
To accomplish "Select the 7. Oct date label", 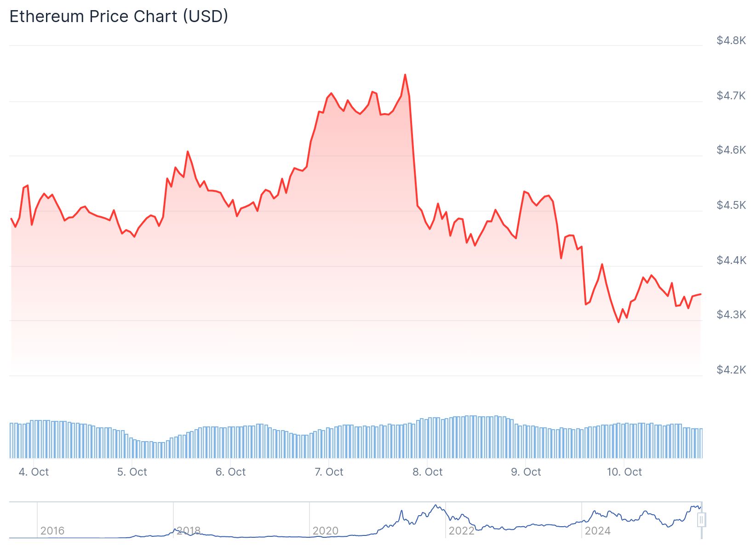I will click(329, 472).
